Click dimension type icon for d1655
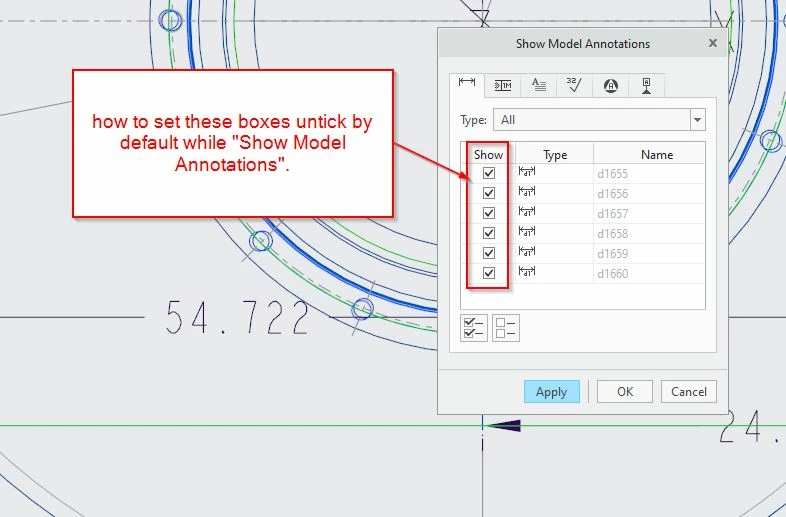Image resolution: width=786 pixels, height=517 pixels. point(527,172)
